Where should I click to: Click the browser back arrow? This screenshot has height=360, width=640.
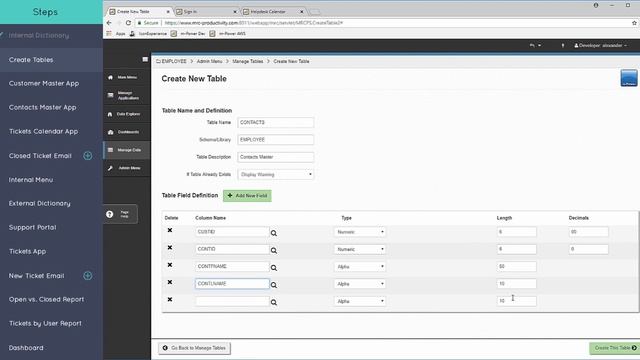[109, 23]
